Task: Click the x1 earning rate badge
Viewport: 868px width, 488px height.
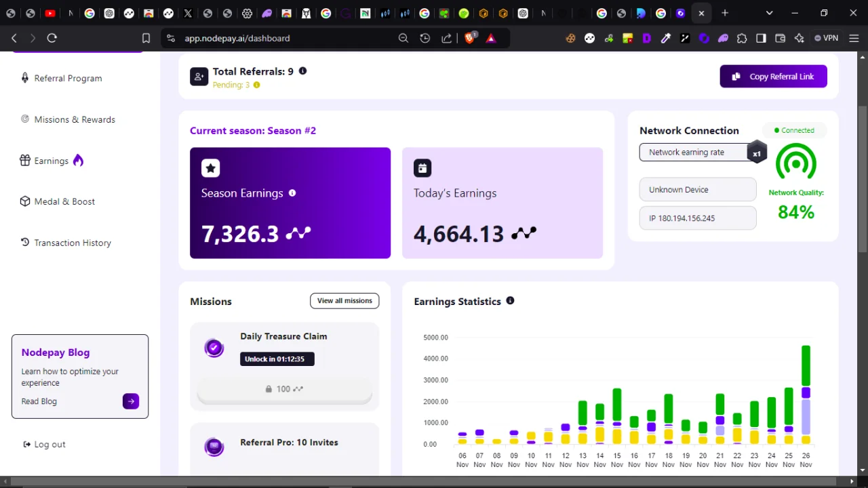Action: 757,152
